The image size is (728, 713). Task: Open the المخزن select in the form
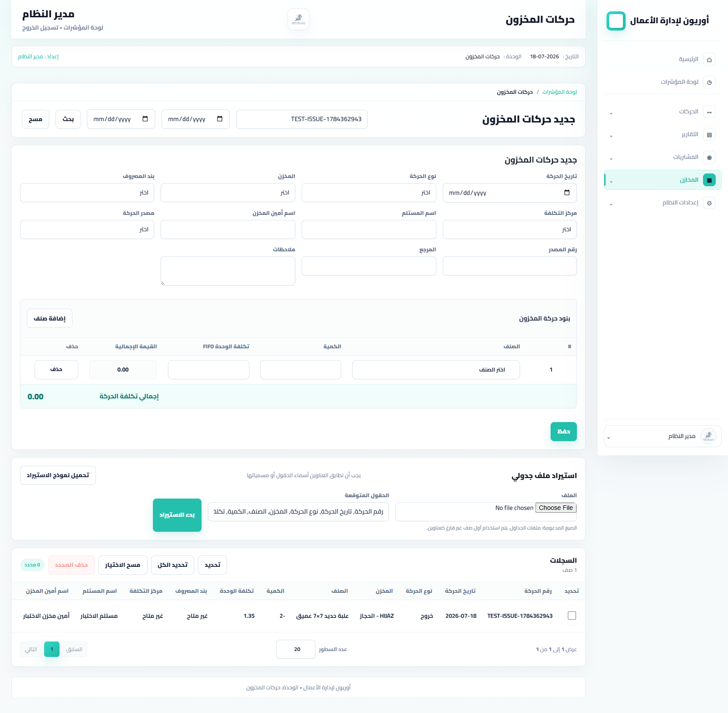point(228,193)
